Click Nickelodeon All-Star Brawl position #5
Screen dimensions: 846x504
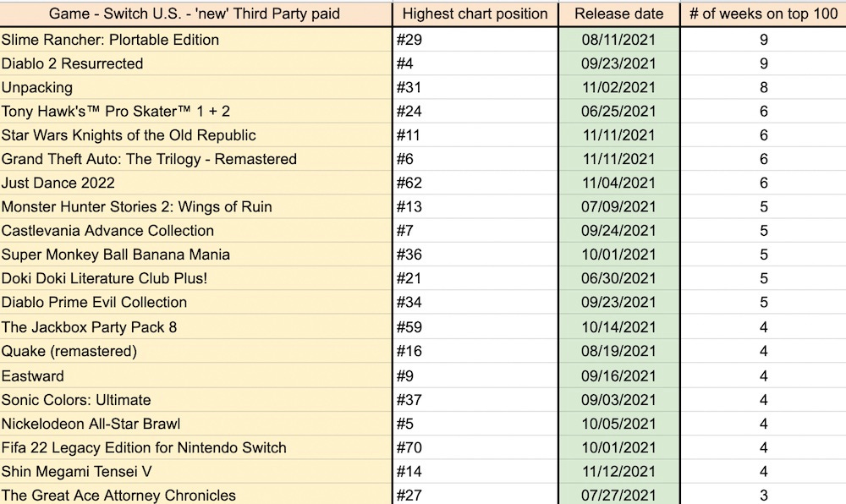475,424
